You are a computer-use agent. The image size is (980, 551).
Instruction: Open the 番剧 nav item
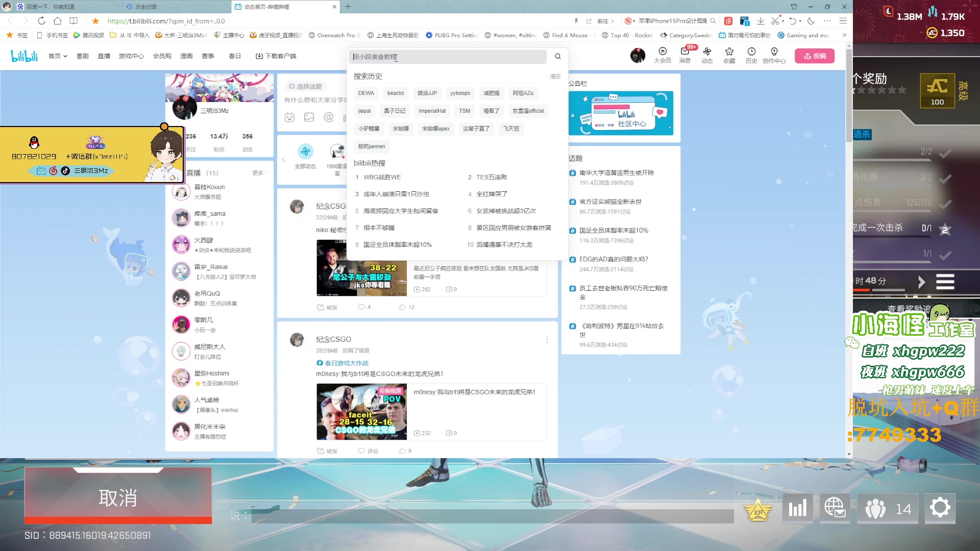tap(83, 56)
